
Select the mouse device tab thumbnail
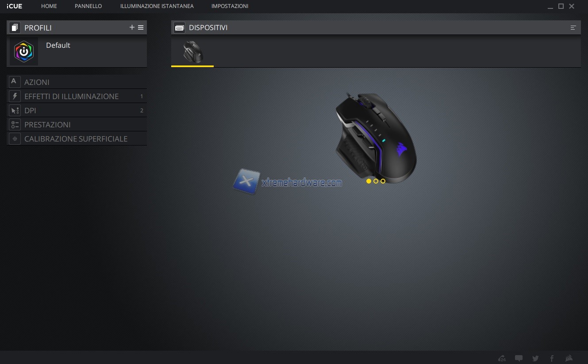(x=192, y=52)
